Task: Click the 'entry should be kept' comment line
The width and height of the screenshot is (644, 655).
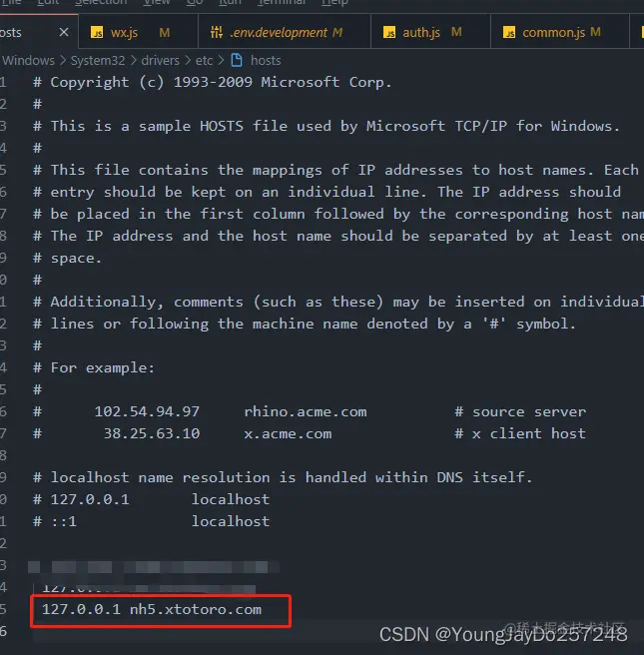Action: click(327, 192)
